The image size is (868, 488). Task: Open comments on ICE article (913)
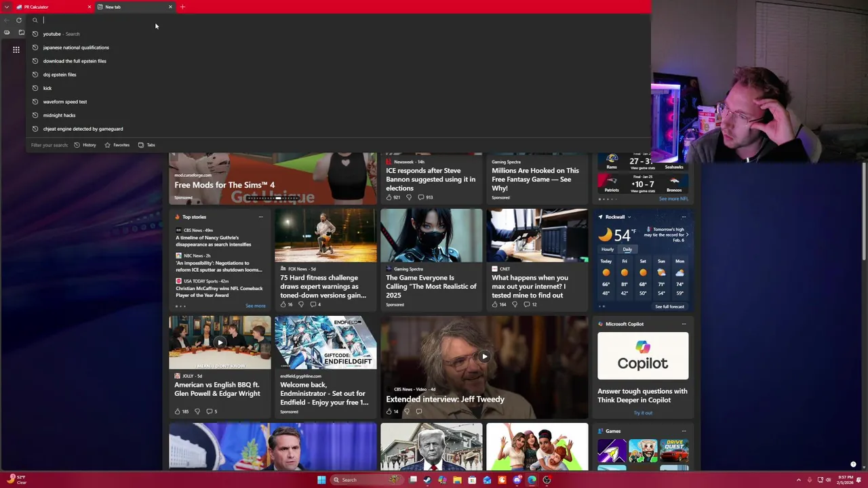[425, 197]
